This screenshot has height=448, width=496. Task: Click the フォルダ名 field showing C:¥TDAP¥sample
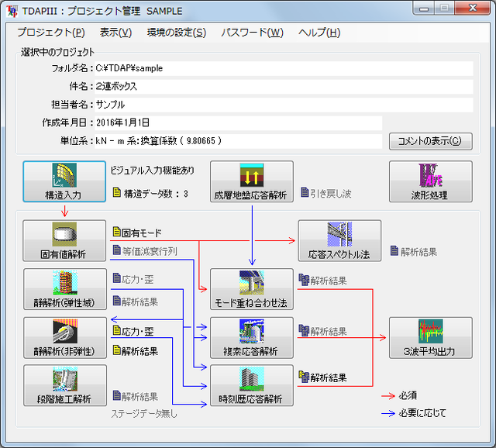284,68
